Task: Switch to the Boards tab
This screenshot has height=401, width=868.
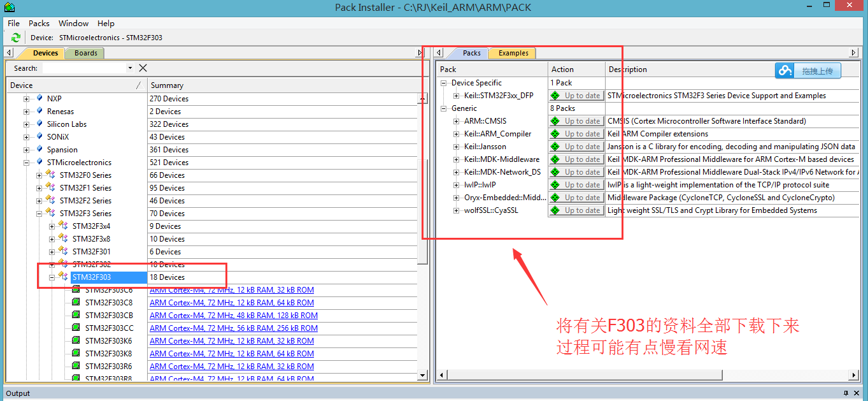Action: pyautogui.click(x=85, y=53)
